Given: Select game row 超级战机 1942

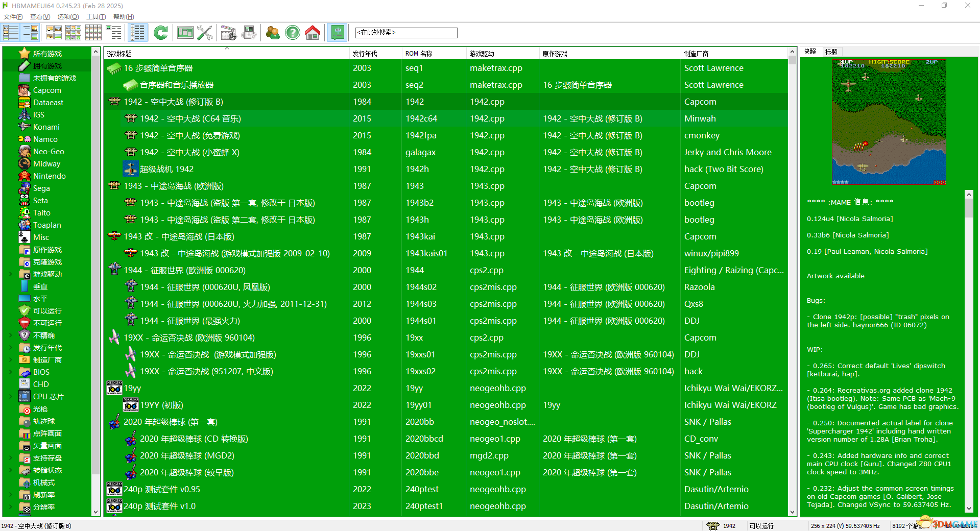Looking at the screenshot, I should 446,169.
